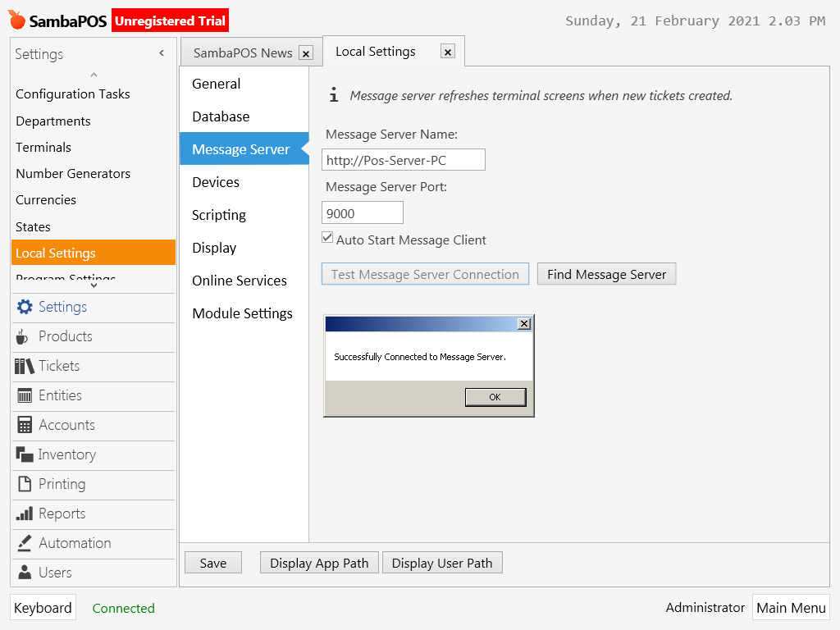Open Configuration Tasks in settings list
This screenshot has width=840, height=630.
tap(94, 94)
